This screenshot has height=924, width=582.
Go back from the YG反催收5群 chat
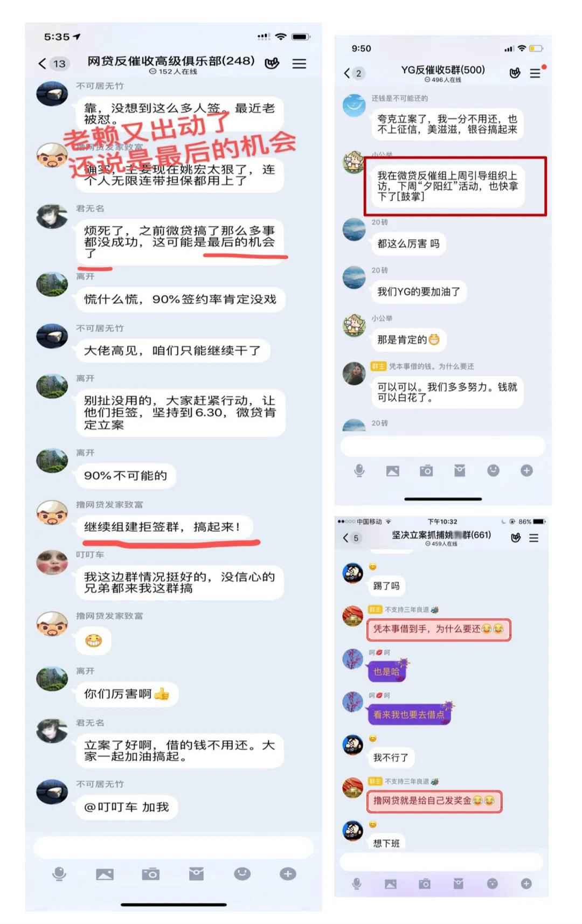(x=354, y=73)
